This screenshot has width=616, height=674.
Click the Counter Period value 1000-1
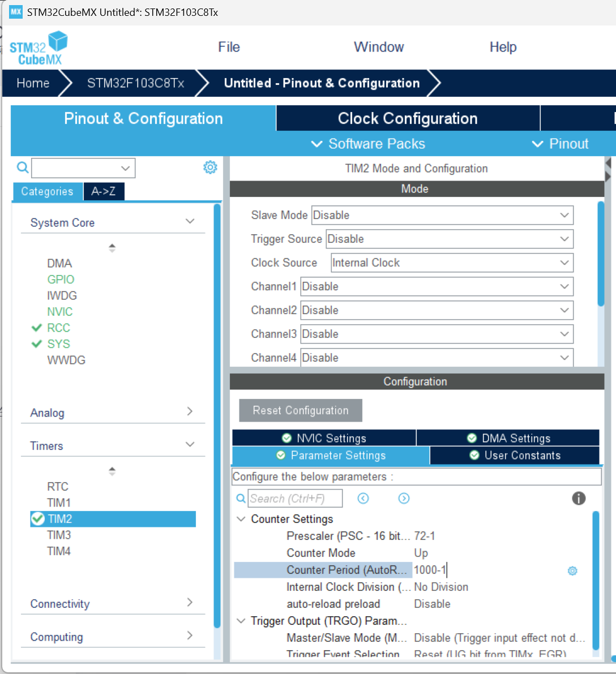pos(430,570)
